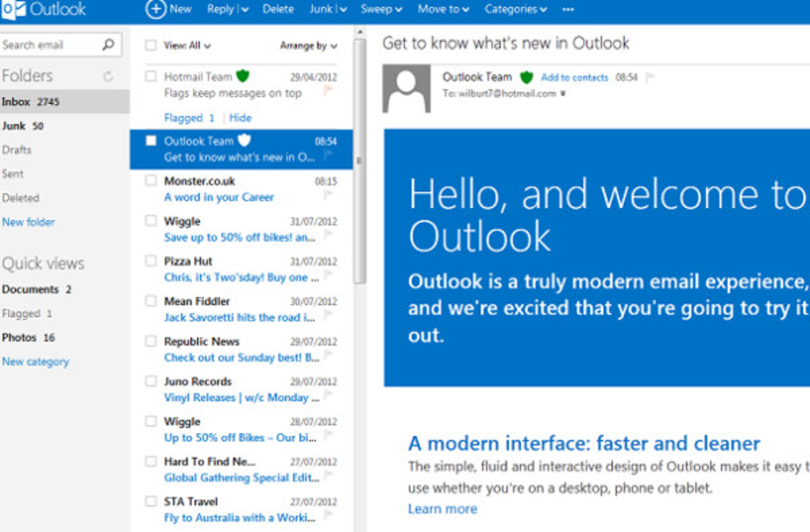Image resolution: width=810 pixels, height=532 pixels.
Task: Click the Folders refresh icon
Action: 108,77
